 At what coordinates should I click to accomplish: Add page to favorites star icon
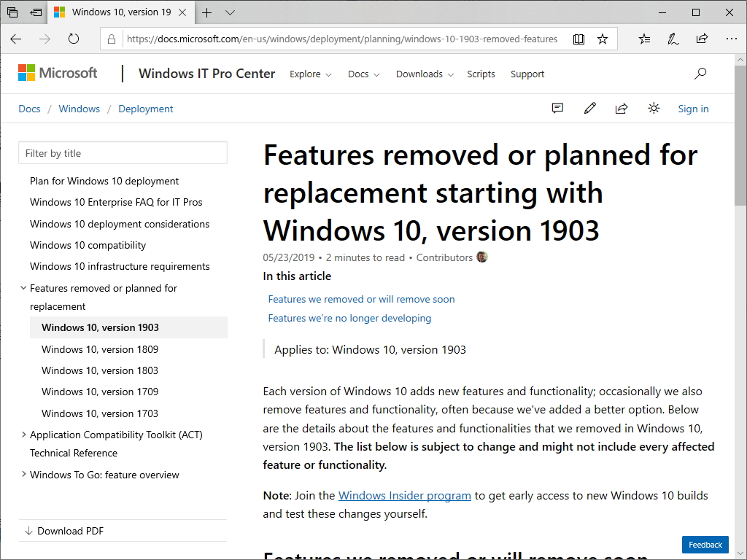tap(603, 39)
